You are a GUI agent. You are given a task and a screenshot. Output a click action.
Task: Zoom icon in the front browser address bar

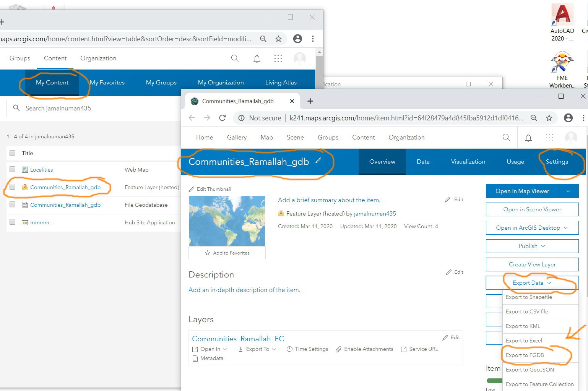534,118
